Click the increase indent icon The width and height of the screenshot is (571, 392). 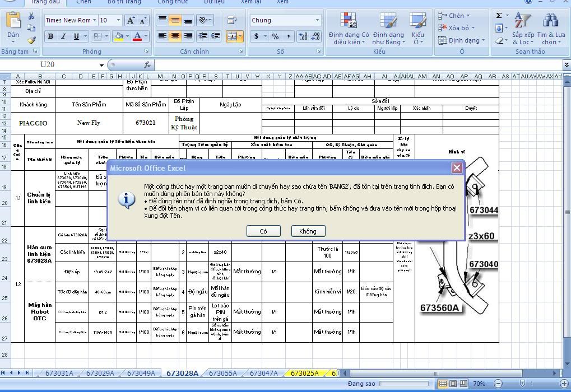pos(216,36)
